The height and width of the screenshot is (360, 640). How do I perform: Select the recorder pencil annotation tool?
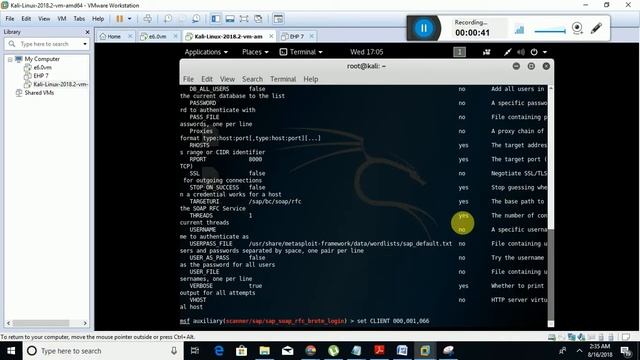point(596,28)
